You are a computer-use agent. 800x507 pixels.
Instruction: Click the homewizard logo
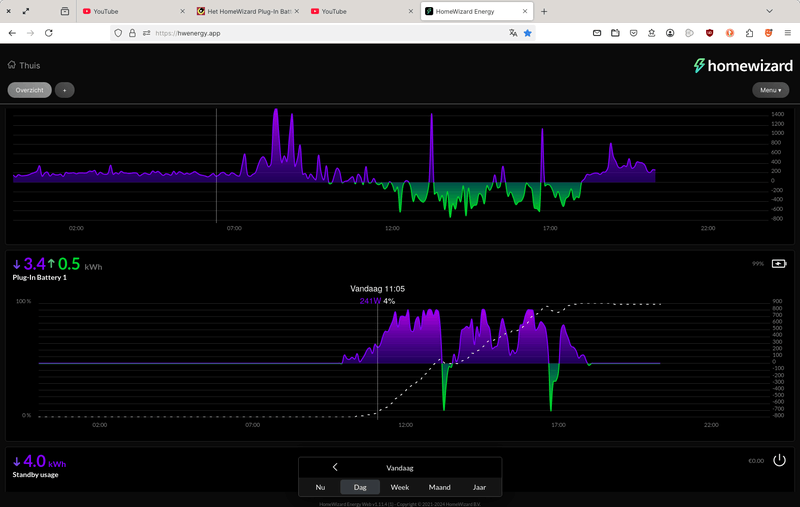click(x=743, y=65)
